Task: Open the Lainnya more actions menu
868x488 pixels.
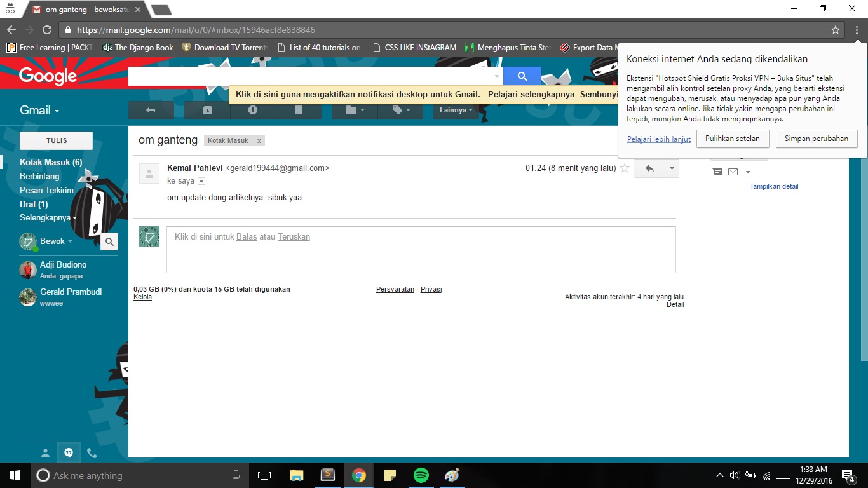Action: point(456,110)
